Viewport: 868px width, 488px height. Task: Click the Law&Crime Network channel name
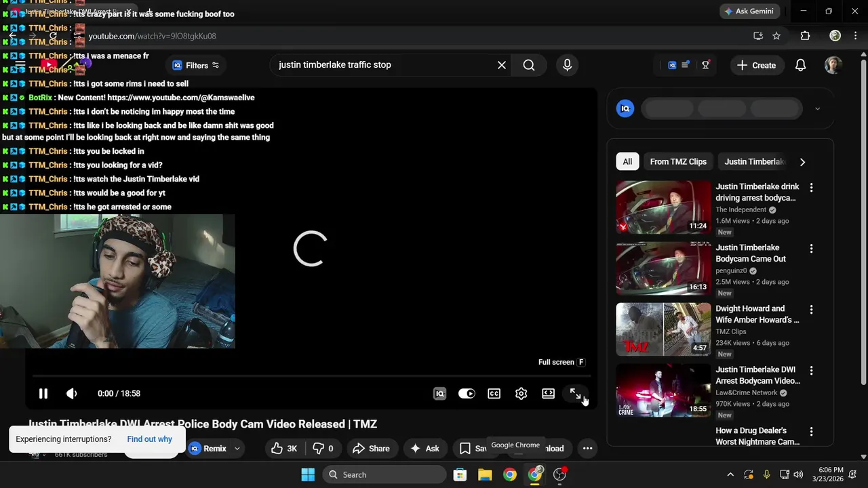point(747,392)
